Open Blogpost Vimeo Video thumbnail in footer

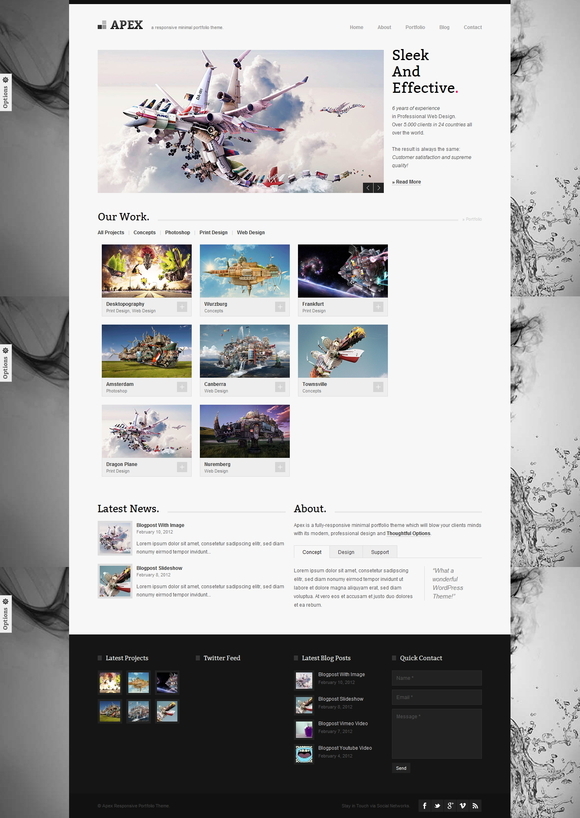(304, 729)
